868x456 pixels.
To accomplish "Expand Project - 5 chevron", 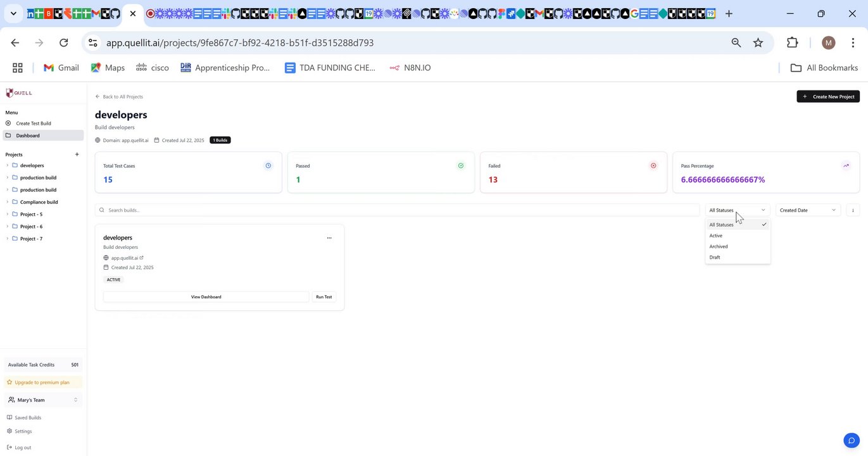I will click(x=8, y=214).
